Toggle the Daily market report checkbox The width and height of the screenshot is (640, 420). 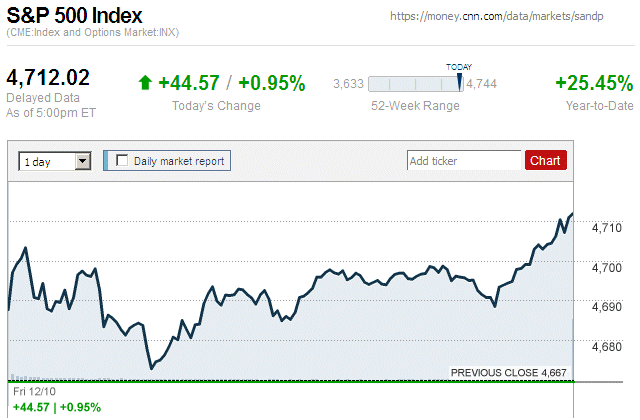pos(123,160)
